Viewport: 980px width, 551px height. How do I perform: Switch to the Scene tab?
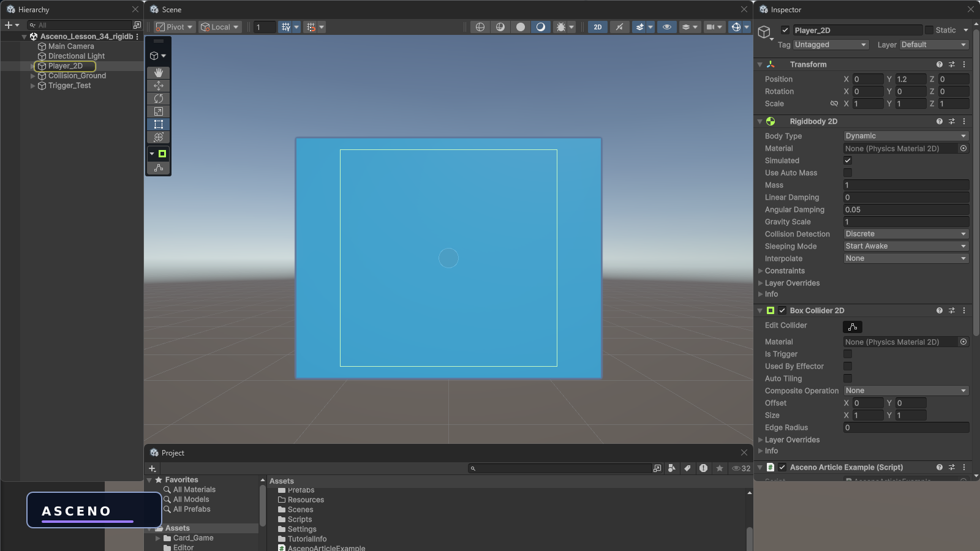click(x=166, y=10)
